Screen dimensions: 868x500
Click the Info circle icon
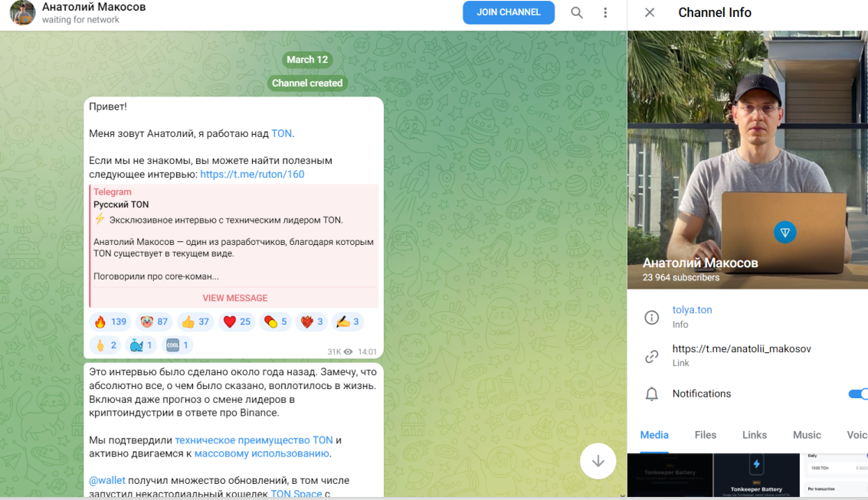(x=651, y=318)
